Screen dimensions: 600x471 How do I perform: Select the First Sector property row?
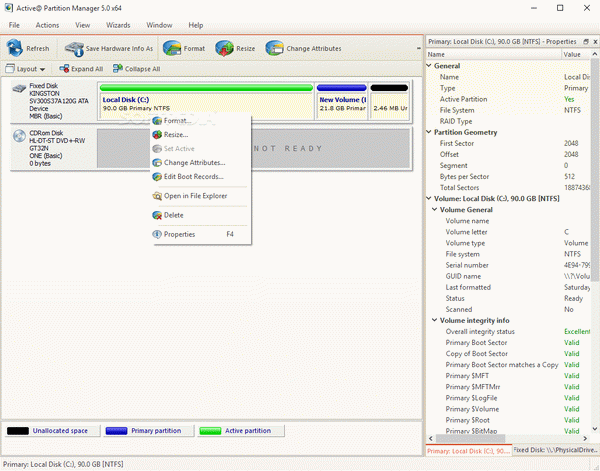click(x=508, y=143)
